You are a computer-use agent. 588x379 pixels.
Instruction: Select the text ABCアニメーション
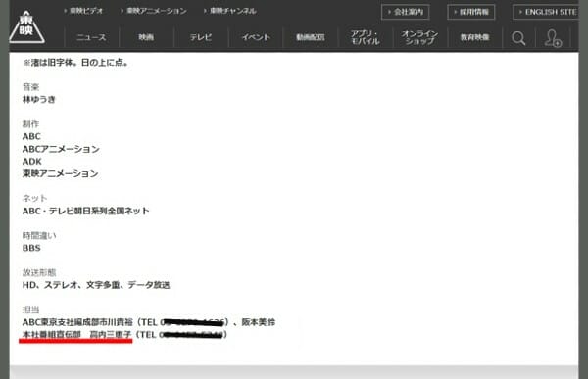coord(61,149)
